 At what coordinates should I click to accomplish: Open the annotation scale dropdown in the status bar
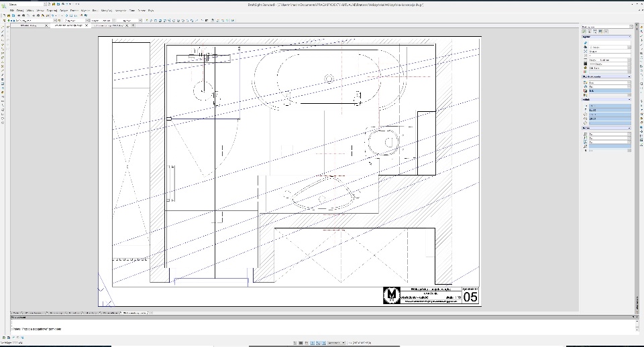click(x=336, y=343)
